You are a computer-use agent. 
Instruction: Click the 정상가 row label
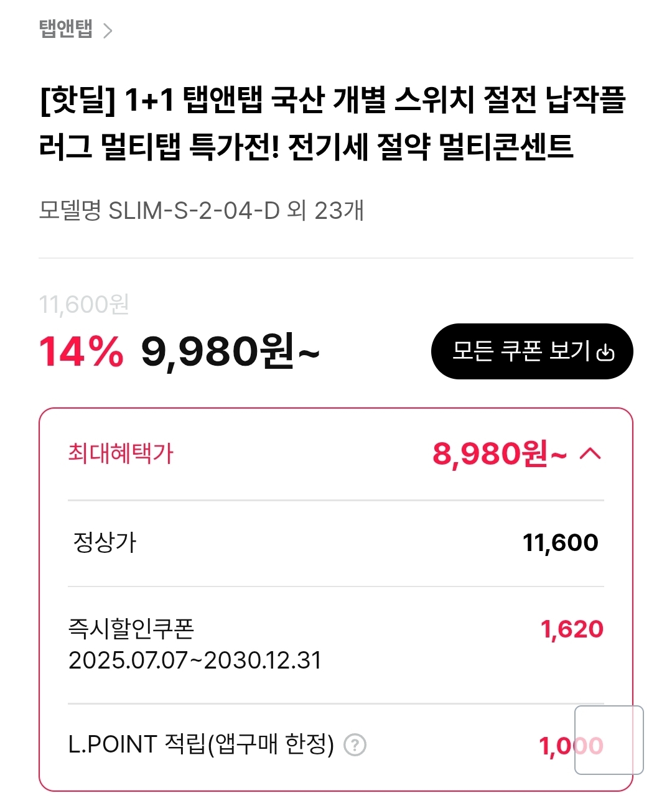[x=105, y=542]
